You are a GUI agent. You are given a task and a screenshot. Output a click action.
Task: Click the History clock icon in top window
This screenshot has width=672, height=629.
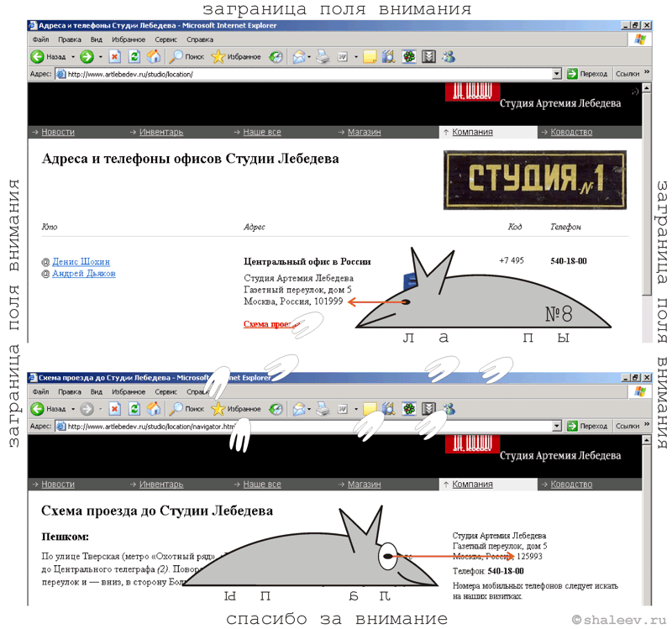click(276, 56)
